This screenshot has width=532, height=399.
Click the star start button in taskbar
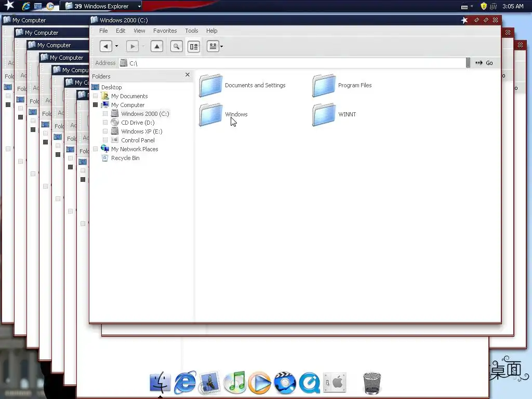9,5
